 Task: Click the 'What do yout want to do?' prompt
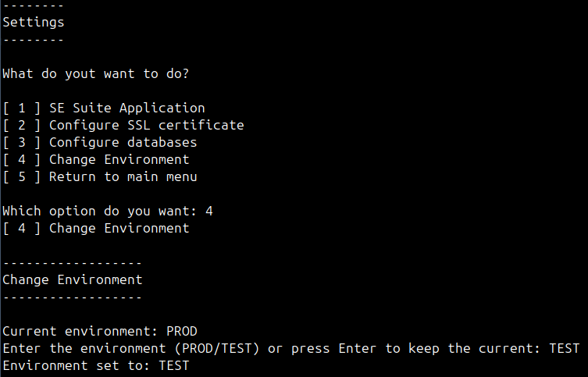tap(96, 74)
